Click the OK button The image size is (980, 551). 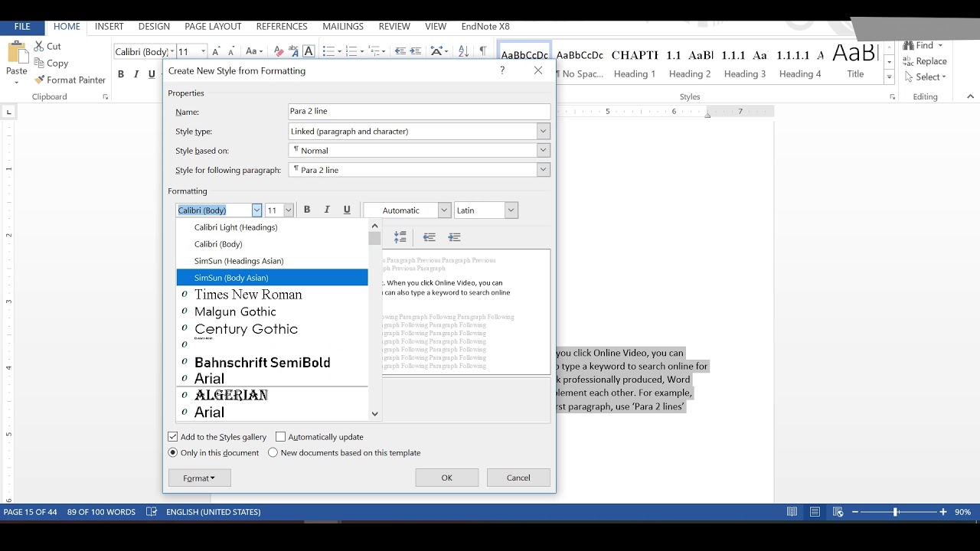point(447,478)
